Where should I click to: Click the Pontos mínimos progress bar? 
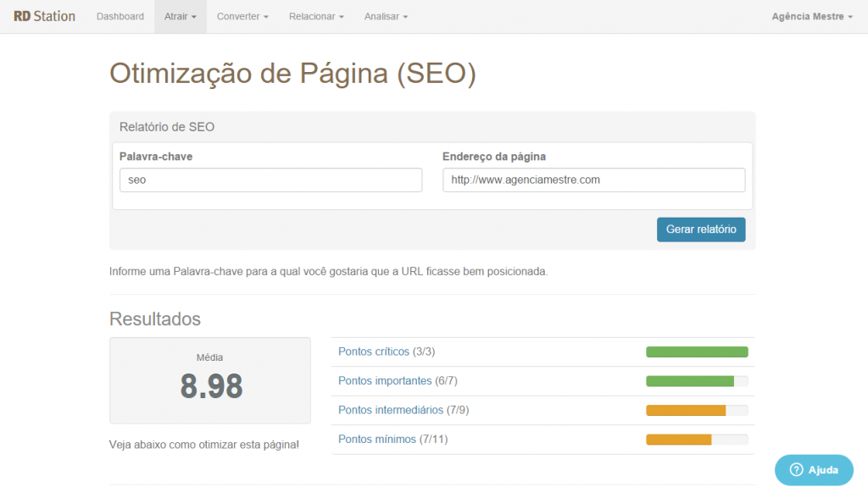tap(697, 440)
